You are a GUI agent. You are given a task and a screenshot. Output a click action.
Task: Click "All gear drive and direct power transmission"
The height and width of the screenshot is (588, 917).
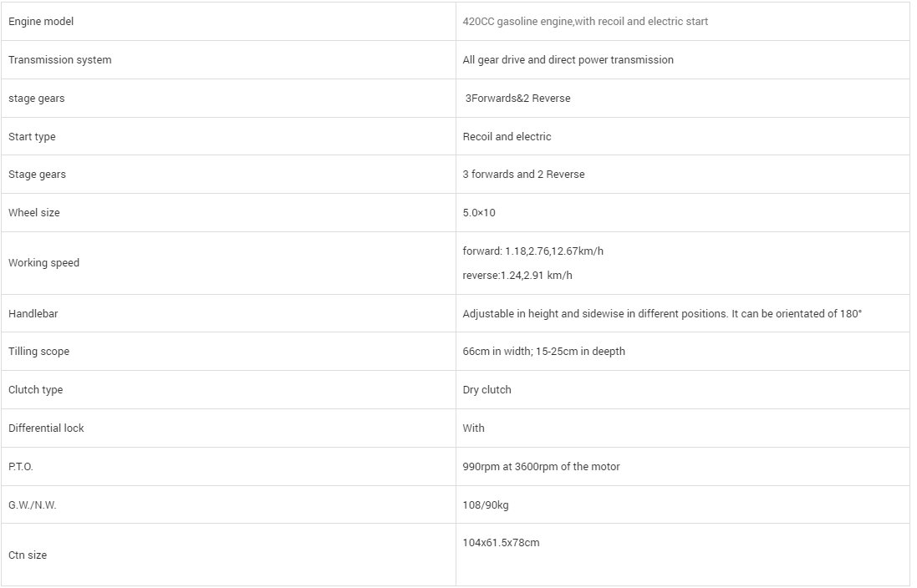point(568,60)
